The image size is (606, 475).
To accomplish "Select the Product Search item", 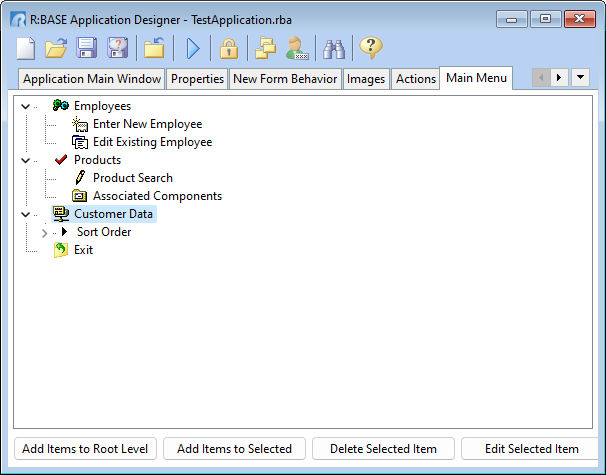I will (133, 178).
